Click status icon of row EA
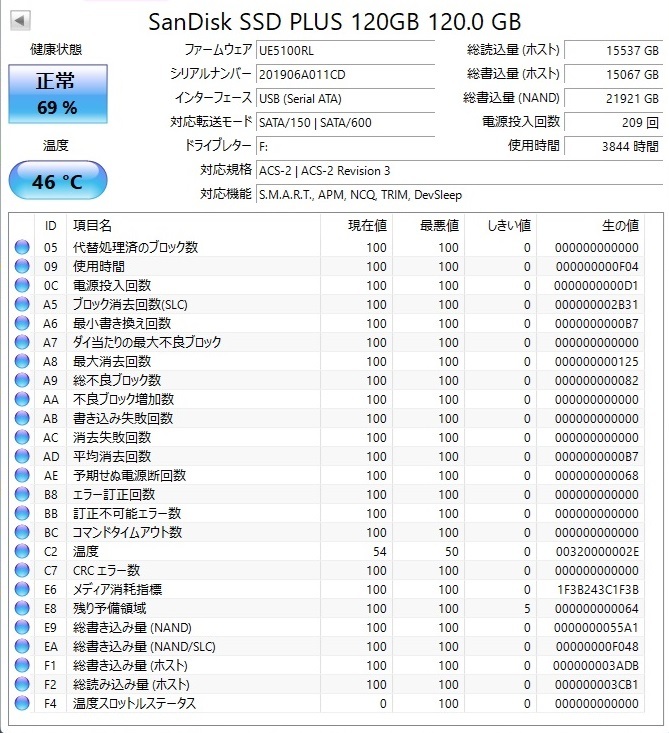This screenshot has width=669, height=733. point(22,646)
